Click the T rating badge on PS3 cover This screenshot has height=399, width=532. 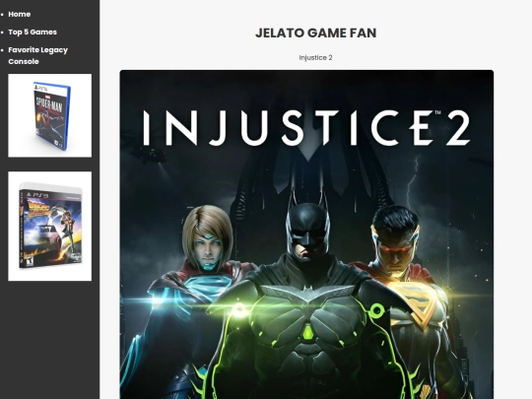coord(30,261)
